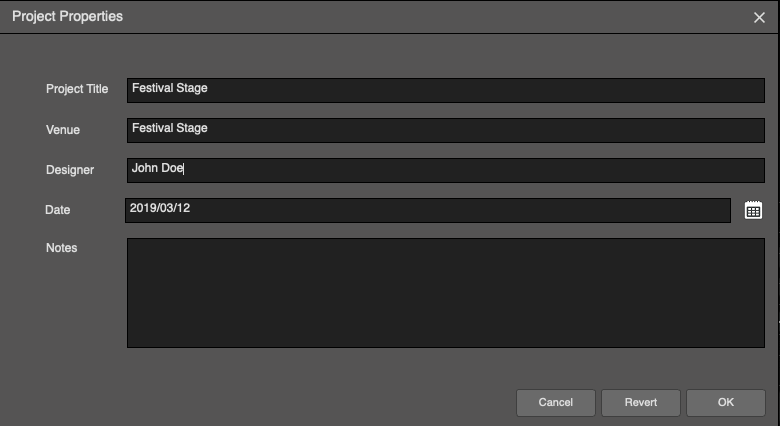Confirm with the OK button
This screenshot has width=780, height=426.
click(x=726, y=403)
